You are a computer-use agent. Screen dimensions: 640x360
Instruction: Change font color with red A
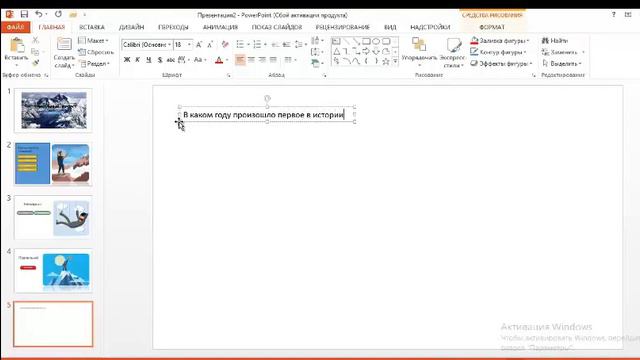tap(219, 60)
